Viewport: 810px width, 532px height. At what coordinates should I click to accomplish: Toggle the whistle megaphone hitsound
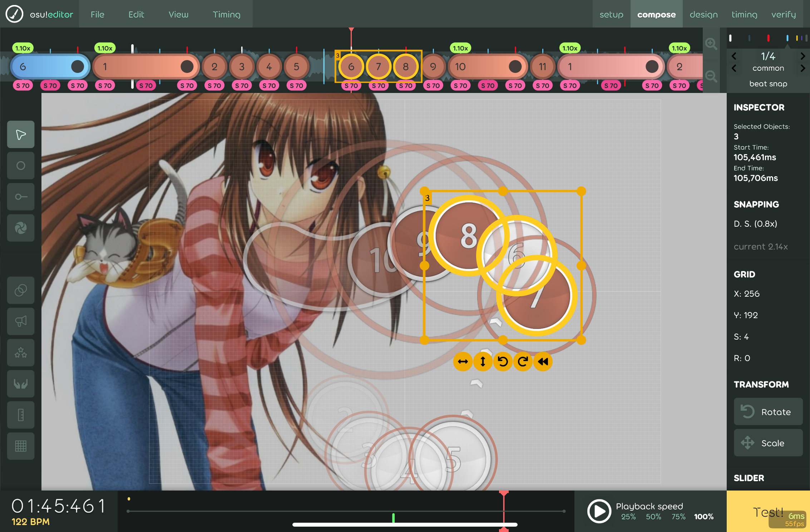(21, 321)
